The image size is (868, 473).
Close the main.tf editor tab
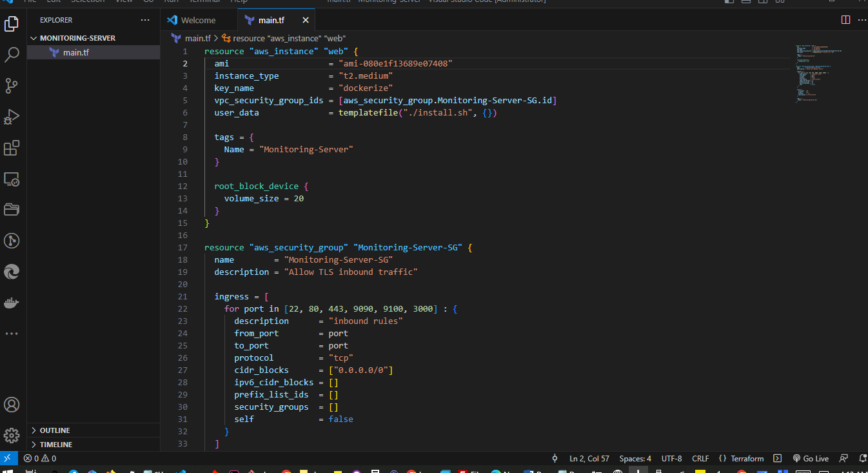(306, 20)
